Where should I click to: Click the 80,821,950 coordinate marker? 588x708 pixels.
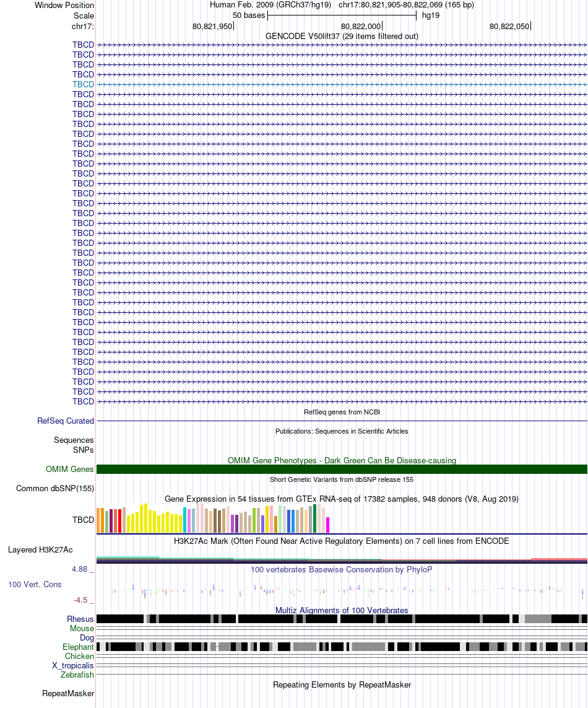tap(212, 26)
